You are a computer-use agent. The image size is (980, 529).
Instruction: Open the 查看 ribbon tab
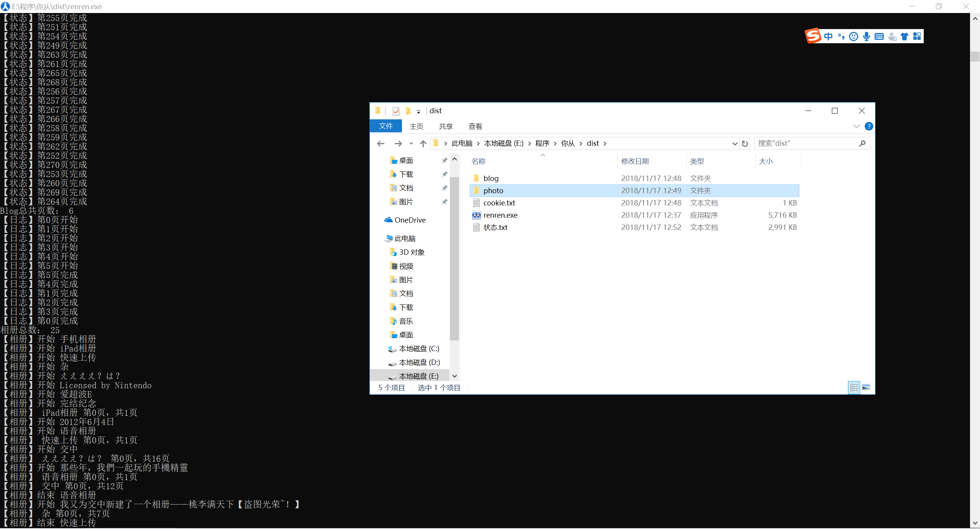click(475, 126)
